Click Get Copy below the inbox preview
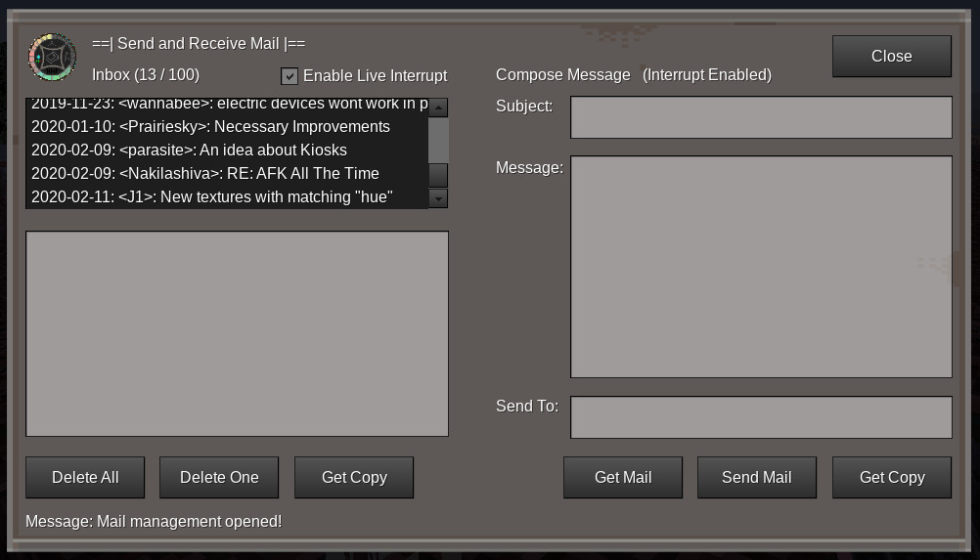The width and height of the screenshot is (980, 560). pos(354,477)
